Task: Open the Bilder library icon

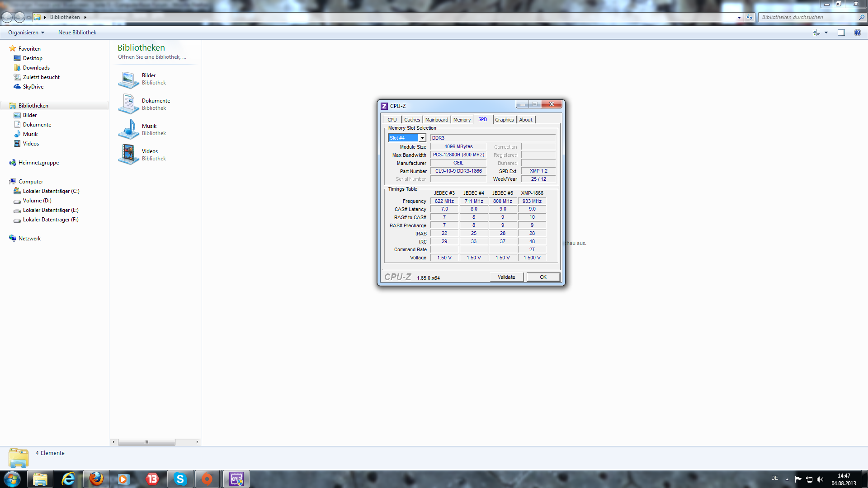Action: tap(128, 80)
